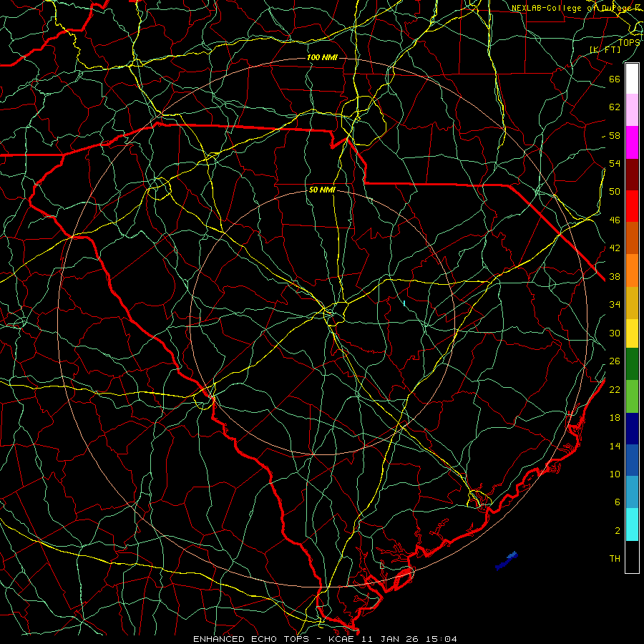This screenshot has height=644, width=644.
Task: Click the small cyan echo east of radar center
Action: 404,303
